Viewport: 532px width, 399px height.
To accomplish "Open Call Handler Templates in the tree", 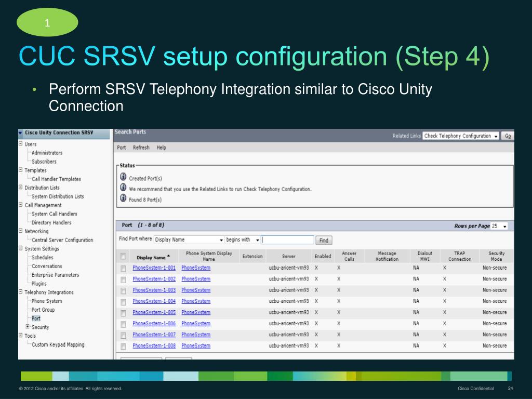I will (56, 179).
